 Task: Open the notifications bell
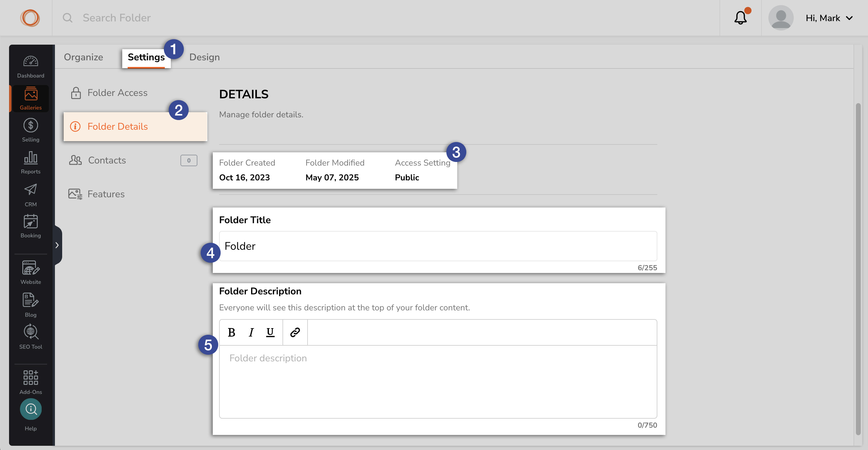click(x=741, y=18)
